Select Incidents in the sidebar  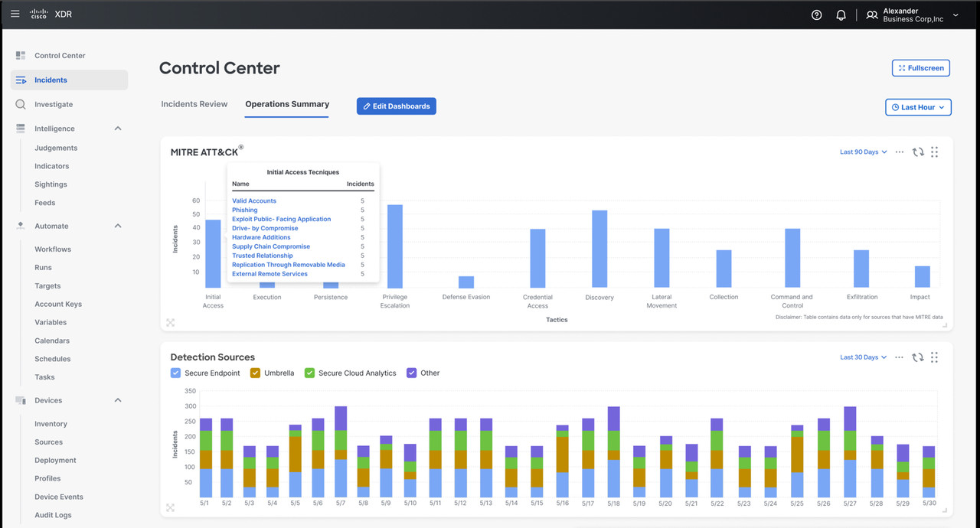coord(51,80)
